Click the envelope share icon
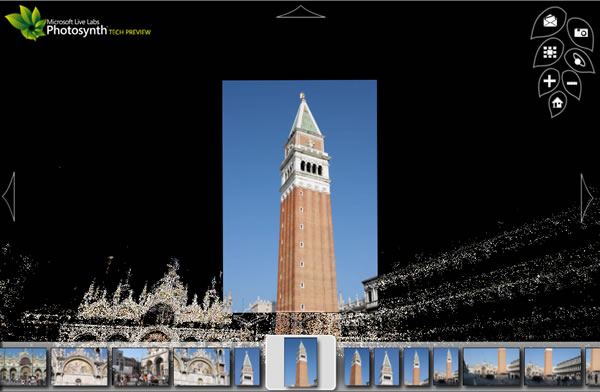This screenshot has height=392, width=600. (x=549, y=21)
